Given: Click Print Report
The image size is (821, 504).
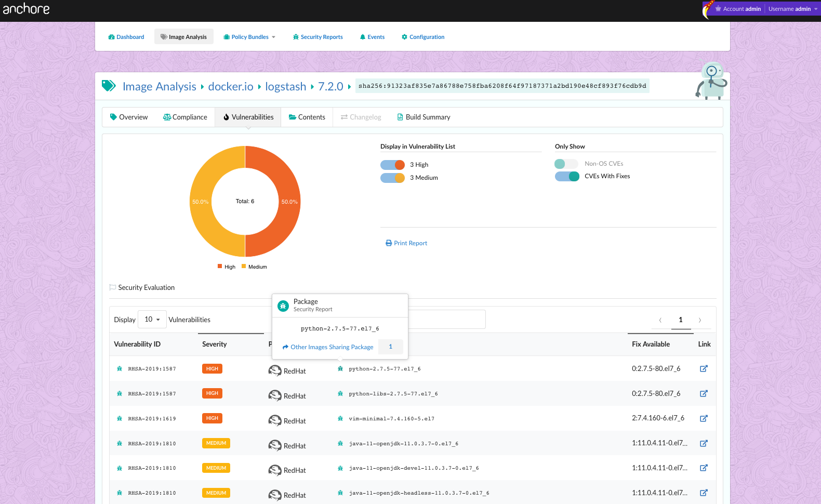Looking at the screenshot, I should tap(406, 243).
